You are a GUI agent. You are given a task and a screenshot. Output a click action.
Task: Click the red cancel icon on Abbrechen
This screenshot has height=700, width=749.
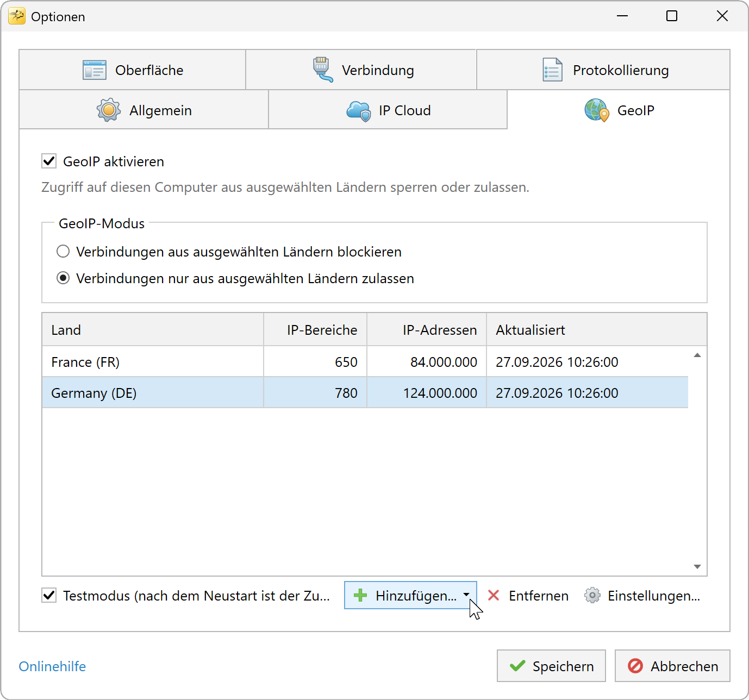635,666
